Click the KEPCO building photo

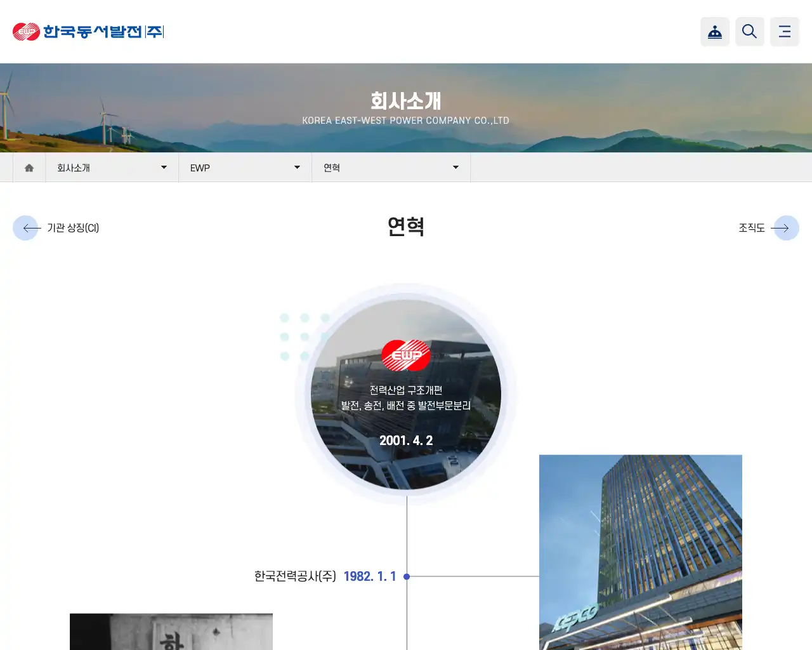[641, 552]
